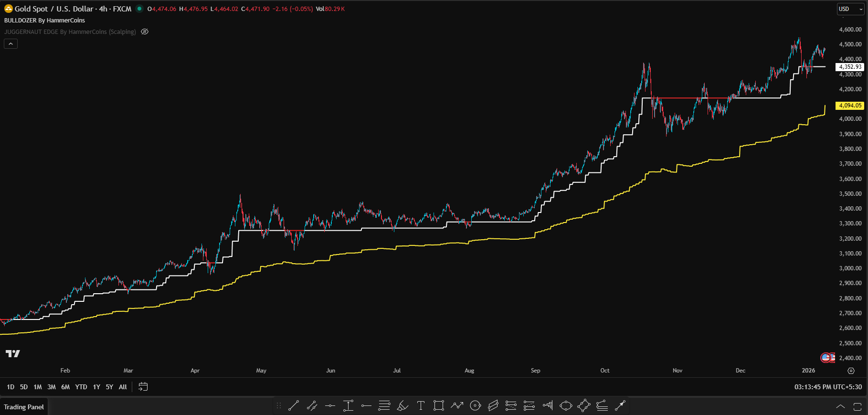Choose the rectangle shape drawing tool
This screenshot has width=868, height=415.
coord(438,406)
